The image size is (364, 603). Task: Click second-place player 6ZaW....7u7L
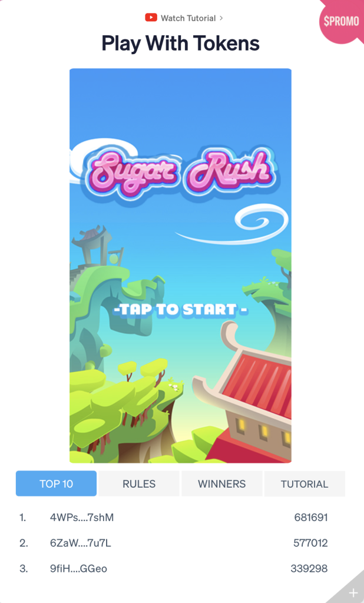pyautogui.click(x=81, y=543)
